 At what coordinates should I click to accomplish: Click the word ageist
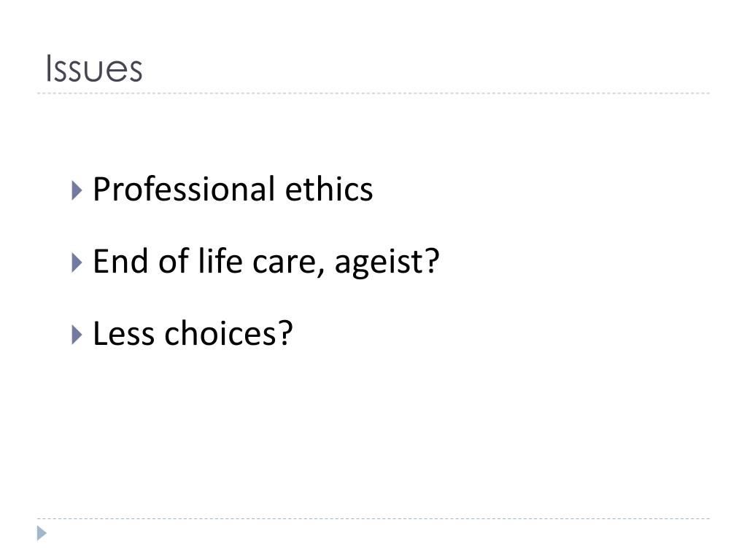coord(379,262)
